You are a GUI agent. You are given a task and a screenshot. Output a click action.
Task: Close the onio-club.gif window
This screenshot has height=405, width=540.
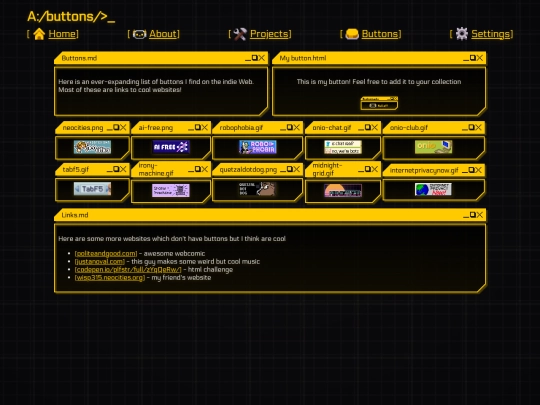coord(479,127)
